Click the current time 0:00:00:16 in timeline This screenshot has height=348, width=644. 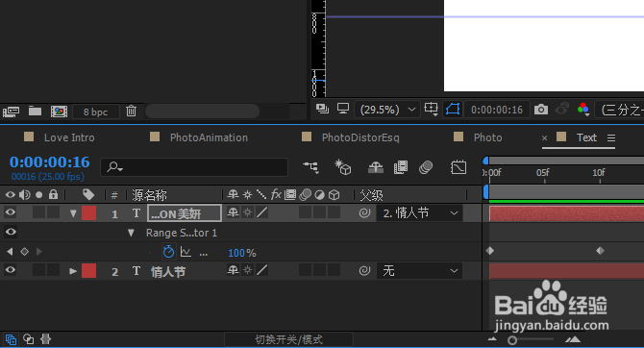(x=49, y=162)
